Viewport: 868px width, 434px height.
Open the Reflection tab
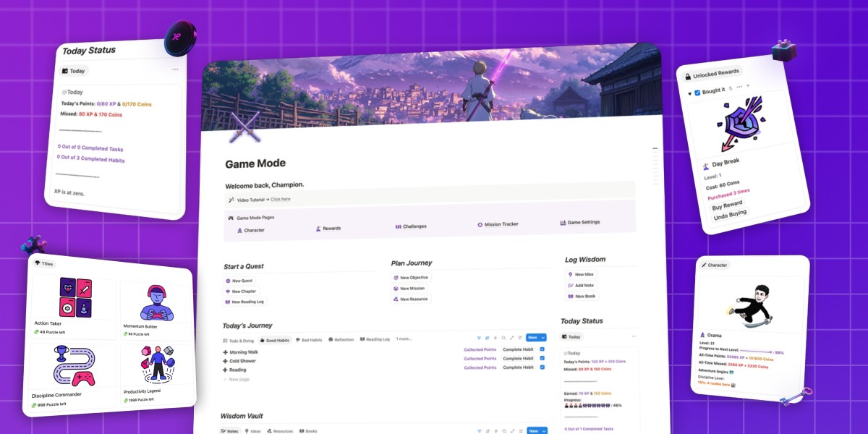pyautogui.click(x=341, y=339)
